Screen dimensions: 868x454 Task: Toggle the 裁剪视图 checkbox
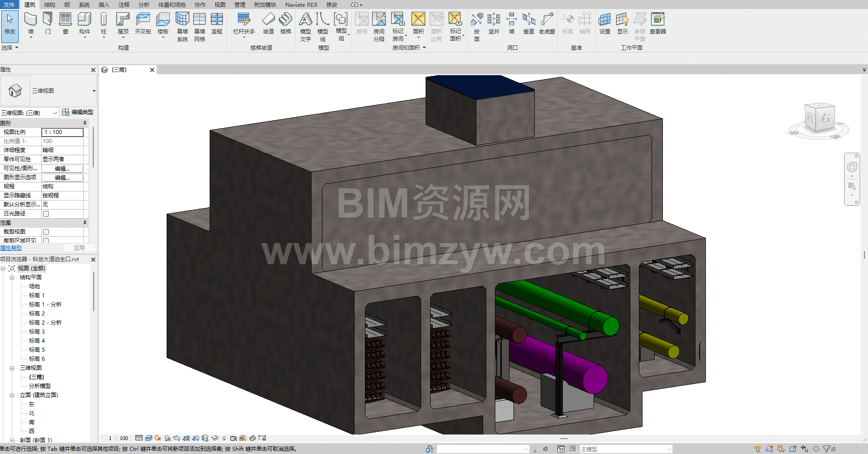coord(46,232)
